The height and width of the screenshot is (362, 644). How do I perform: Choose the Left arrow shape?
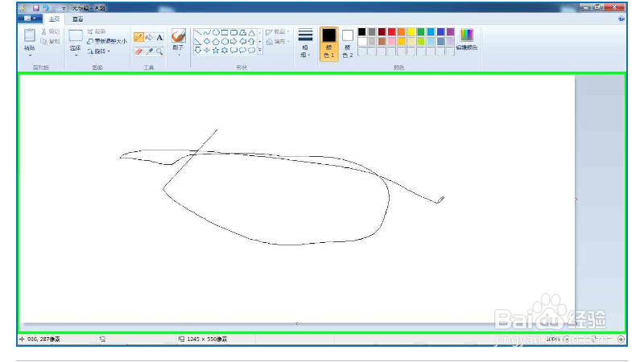click(x=243, y=42)
